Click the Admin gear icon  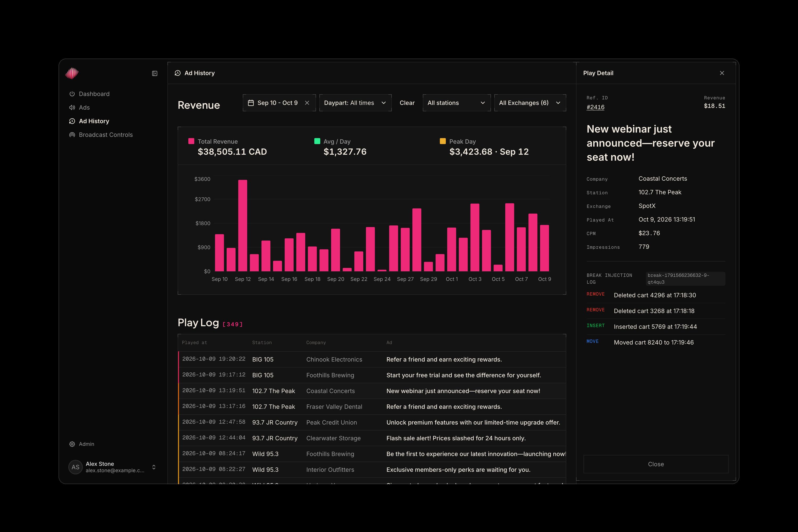pyautogui.click(x=72, y=444)
